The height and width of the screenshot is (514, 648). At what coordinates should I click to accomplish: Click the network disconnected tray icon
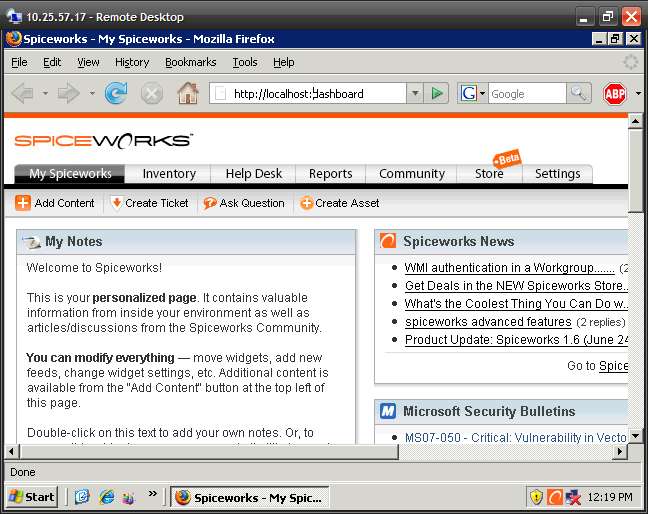[573, 497]
